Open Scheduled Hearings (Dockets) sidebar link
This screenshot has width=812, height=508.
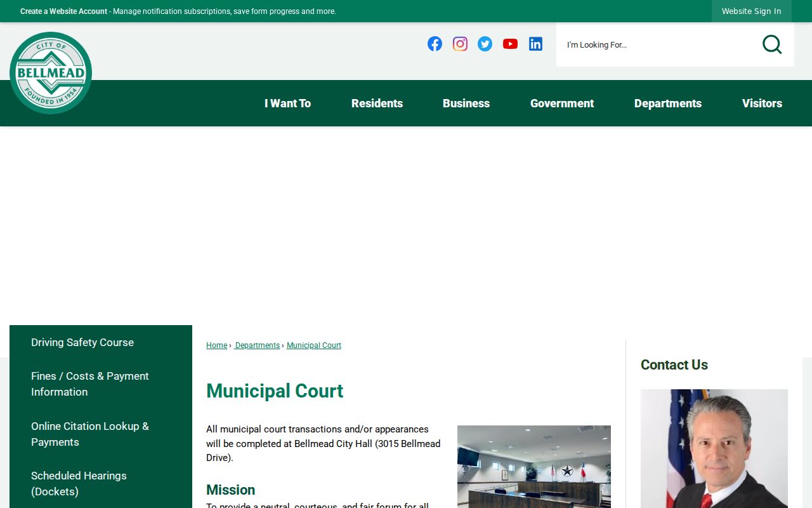pyautogui.click(x=101, y=484)
